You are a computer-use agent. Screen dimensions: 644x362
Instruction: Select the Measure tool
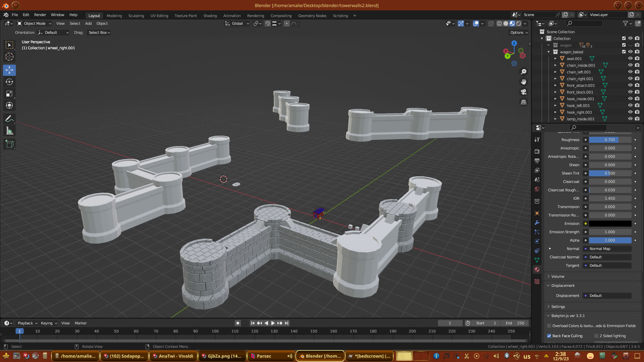(x=9, y=131)
